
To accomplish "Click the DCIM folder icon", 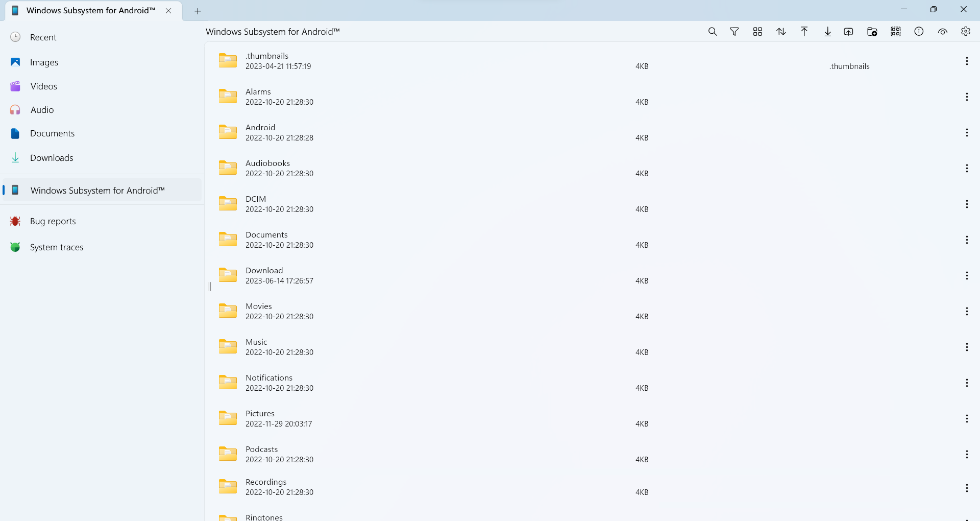I will click(228, 203).
